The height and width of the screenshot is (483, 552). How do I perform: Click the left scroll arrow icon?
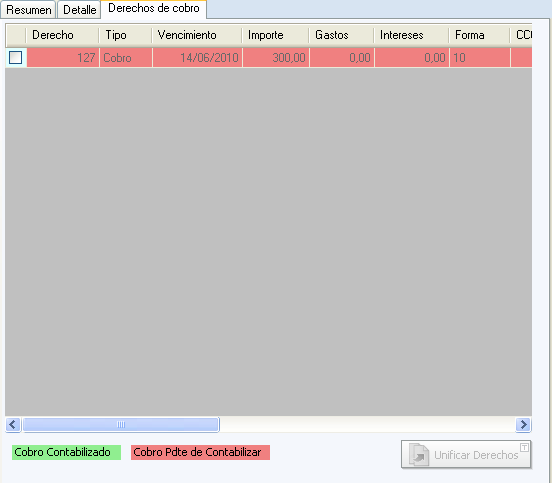pyautogui.click(x=13, y=424)
